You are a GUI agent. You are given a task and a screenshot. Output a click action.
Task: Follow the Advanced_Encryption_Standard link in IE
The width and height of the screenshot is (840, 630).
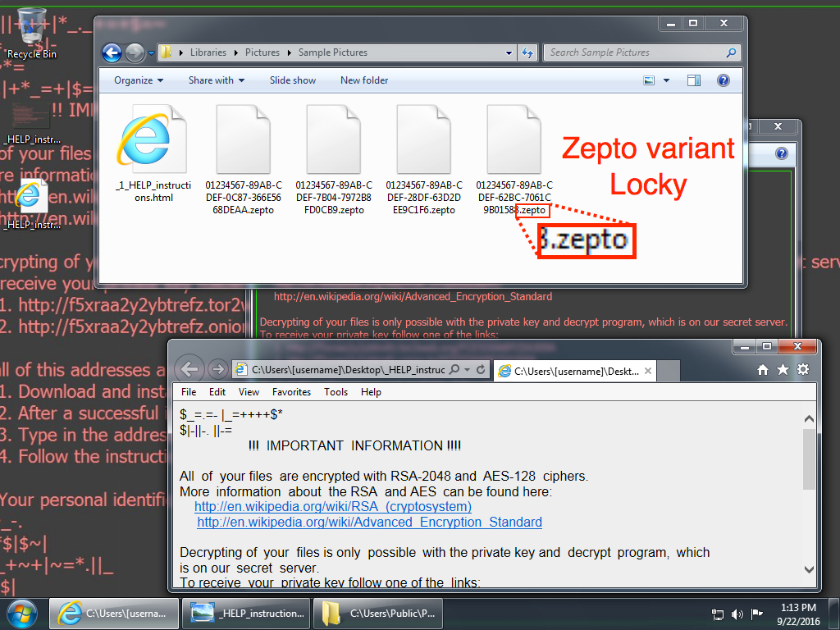pyautogui.click(x=370, y=523)
